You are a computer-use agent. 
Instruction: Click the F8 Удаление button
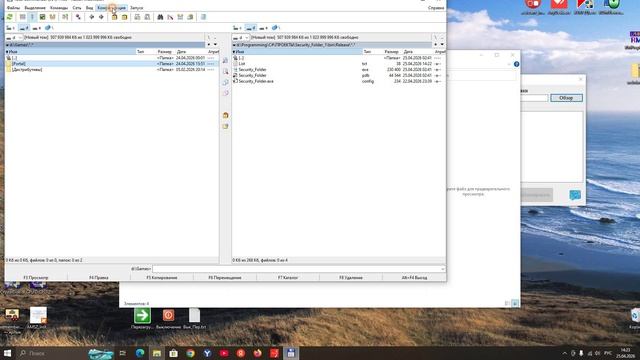tap(351, 278)
